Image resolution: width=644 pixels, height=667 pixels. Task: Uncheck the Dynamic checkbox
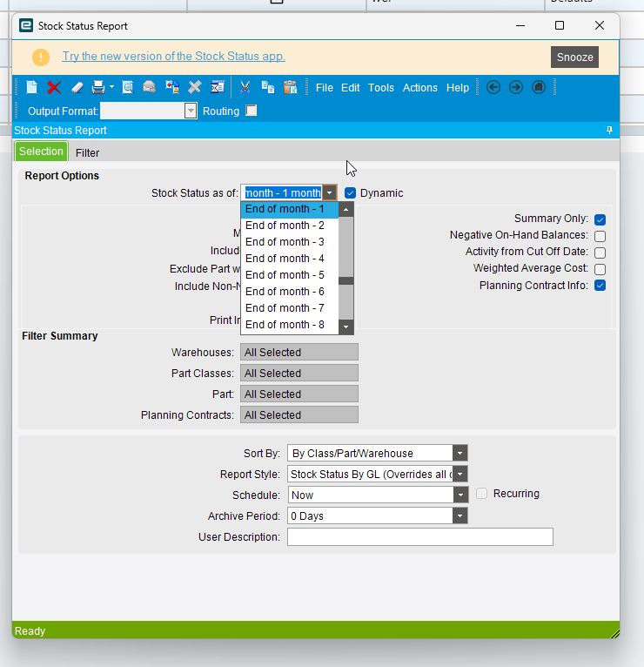point(350,193)
